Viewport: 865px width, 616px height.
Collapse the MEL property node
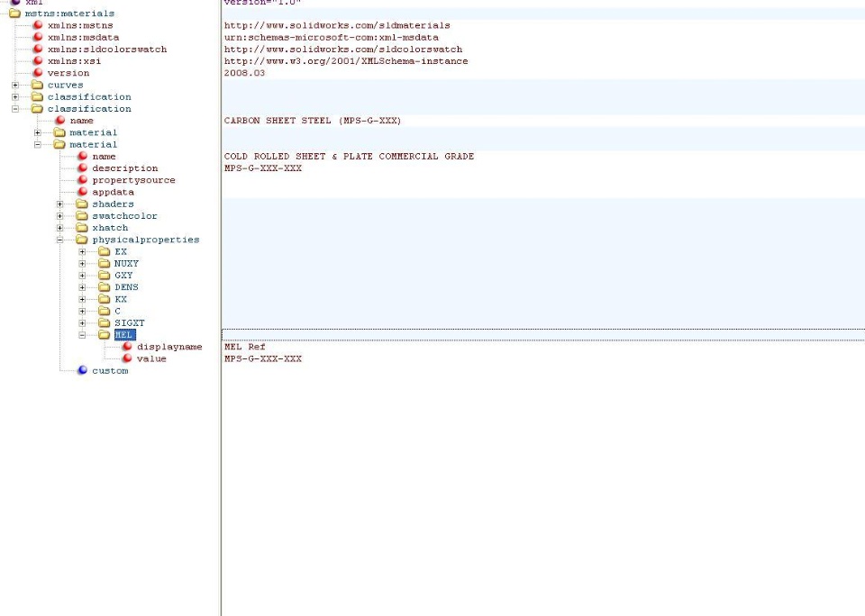point(82,335)
